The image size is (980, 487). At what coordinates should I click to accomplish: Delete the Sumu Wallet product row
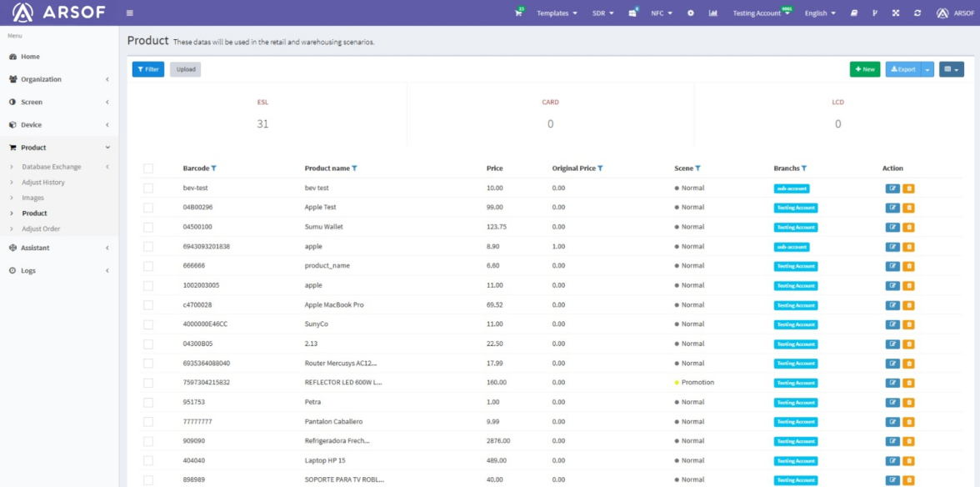(x=908, y=227)
